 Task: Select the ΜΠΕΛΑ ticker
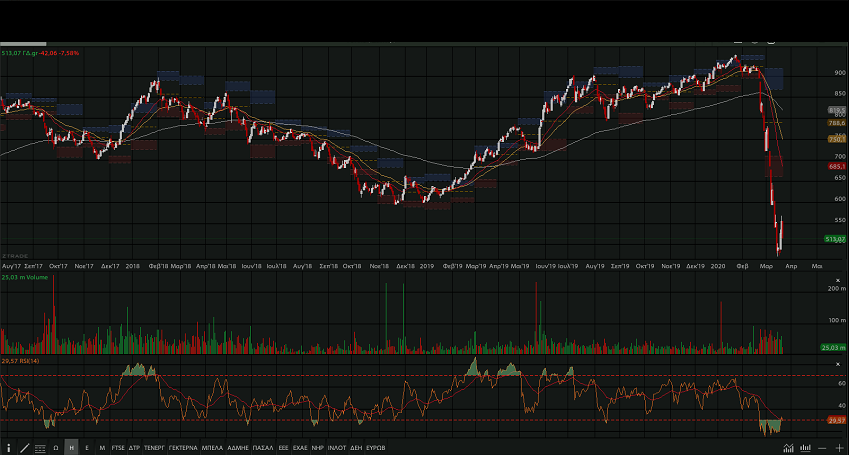(x=212, y=447)
